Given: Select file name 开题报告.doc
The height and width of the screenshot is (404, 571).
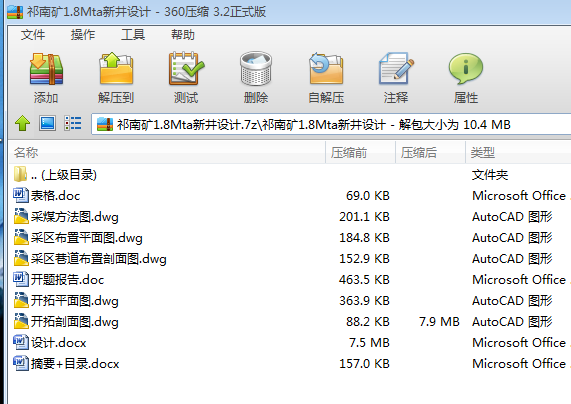Looking at the screenshot, I should (67, 280).
